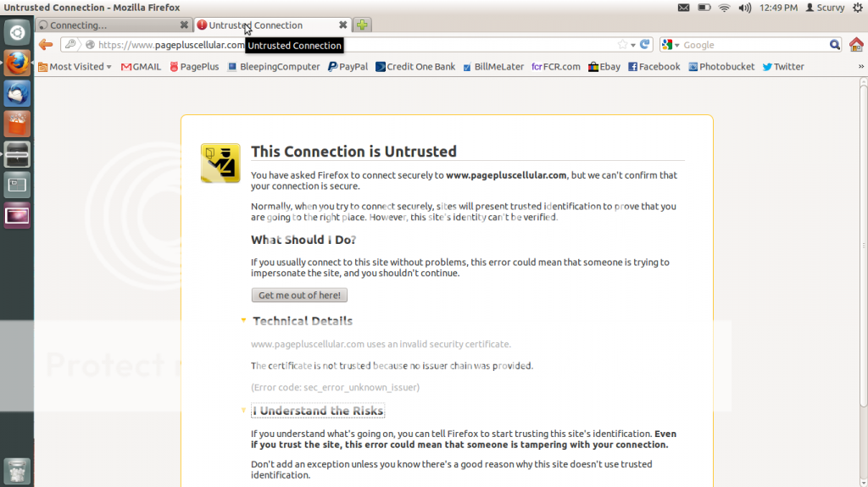
Task: Open the system volume indicator
Action: [745, 8]
